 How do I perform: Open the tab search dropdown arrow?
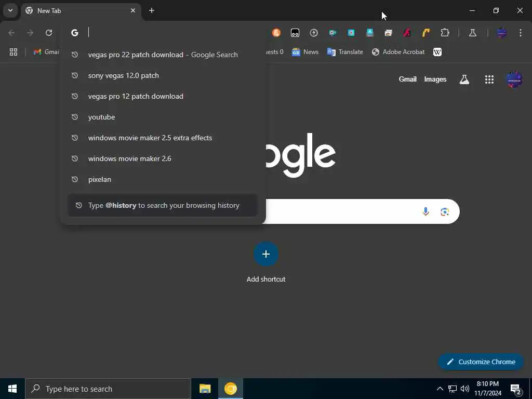10,10
